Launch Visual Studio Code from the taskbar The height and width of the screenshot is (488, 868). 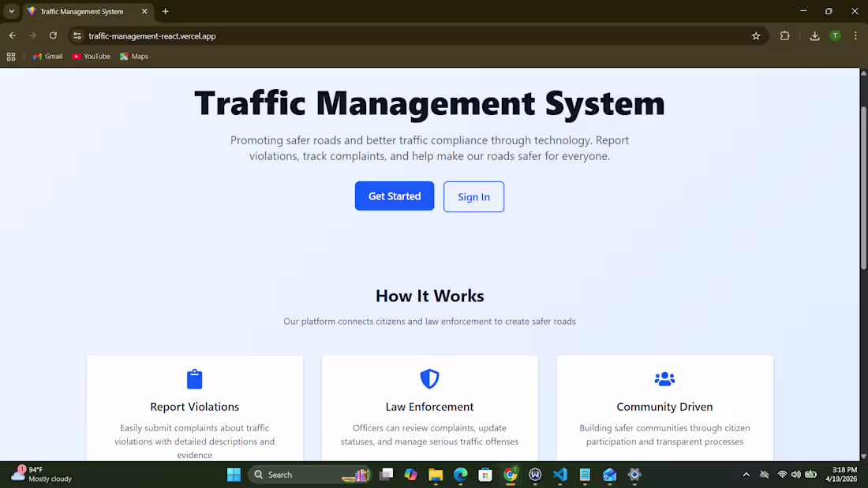coord(560,475)
